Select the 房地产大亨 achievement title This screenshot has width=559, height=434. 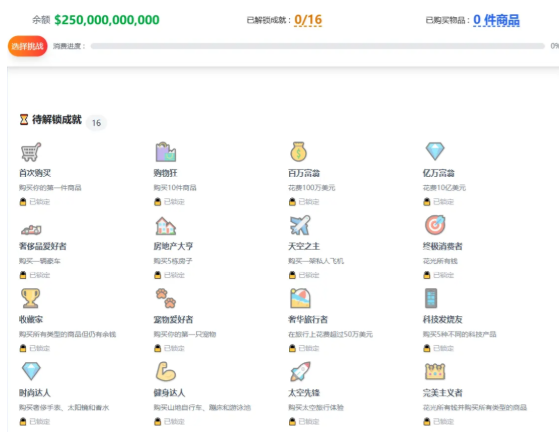(173, 246)
